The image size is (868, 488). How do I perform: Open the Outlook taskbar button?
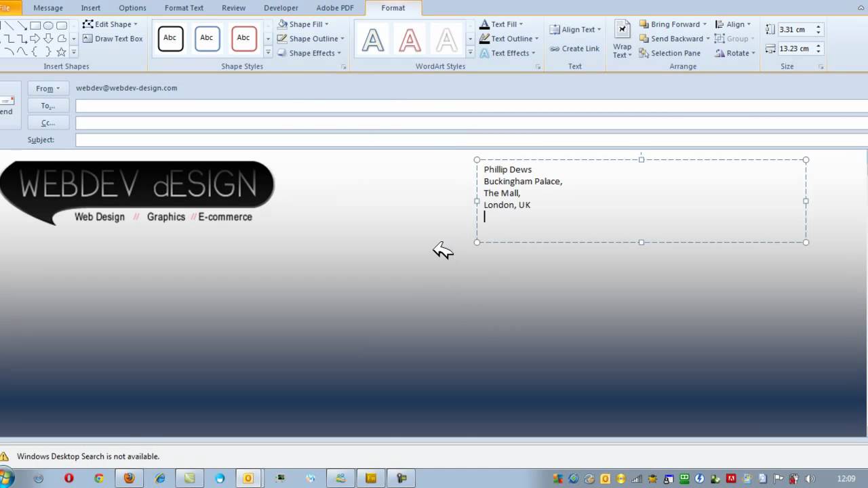(x=248, y=478)
